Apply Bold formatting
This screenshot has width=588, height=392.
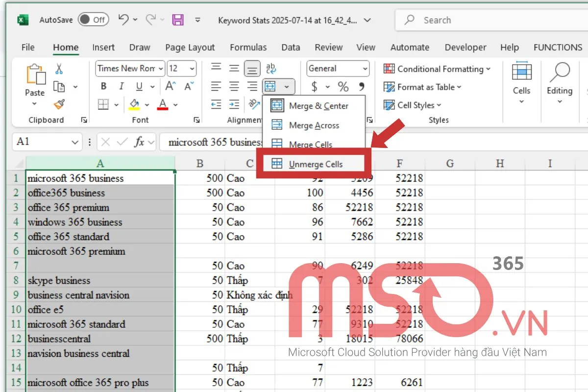pos(103,87)
